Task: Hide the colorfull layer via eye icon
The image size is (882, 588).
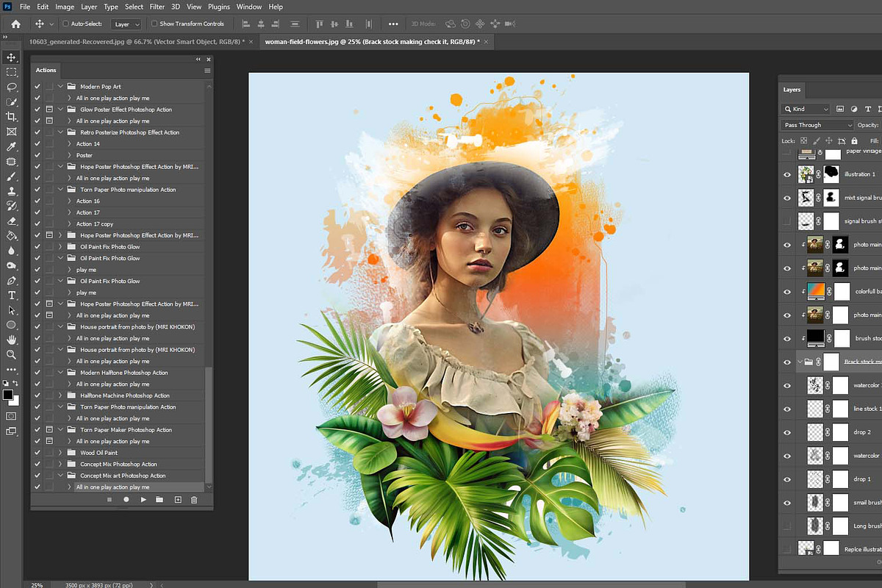Action: (787, 291)
